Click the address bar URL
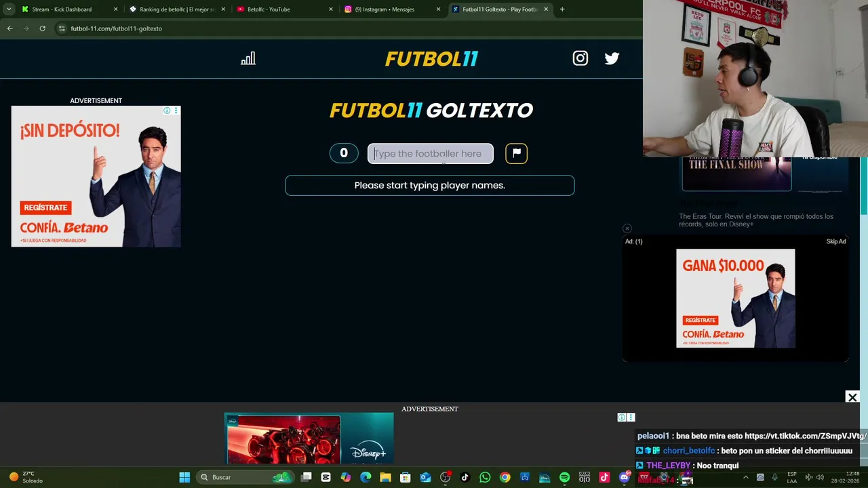Image resolution: width=868 pixels, height=488 pixels. (117, 28)
